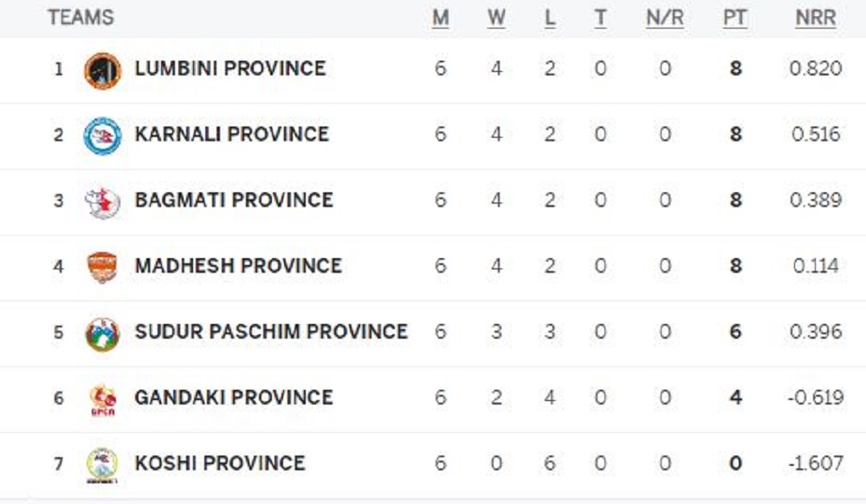866x504 pixels.
Task: Open the Karnali Province team link
Action: coord(232,134)
